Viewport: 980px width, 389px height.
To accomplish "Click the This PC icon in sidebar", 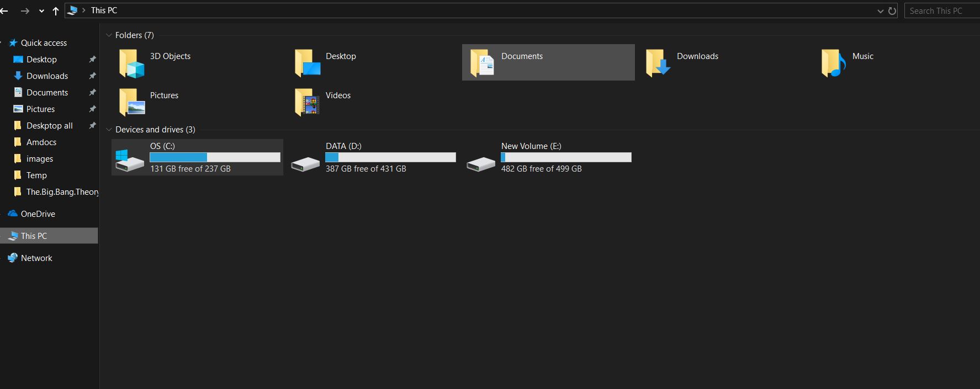I will click(x=13, y=236).
